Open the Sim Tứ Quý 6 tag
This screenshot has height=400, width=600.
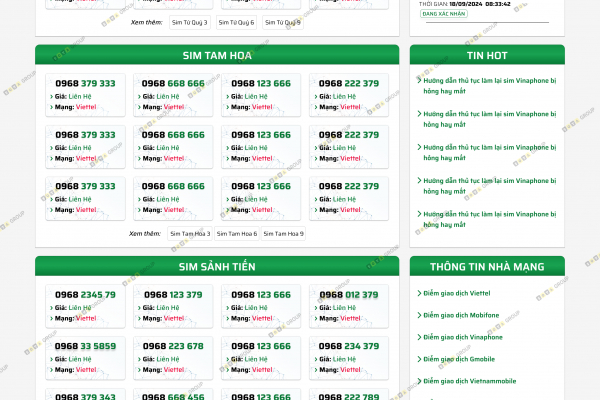(x=236, y=23)
